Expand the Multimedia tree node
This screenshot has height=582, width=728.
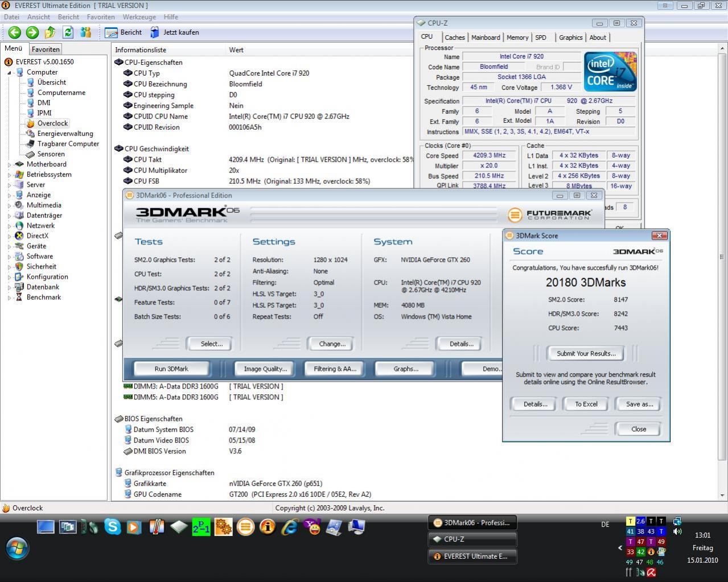point(9,205)
